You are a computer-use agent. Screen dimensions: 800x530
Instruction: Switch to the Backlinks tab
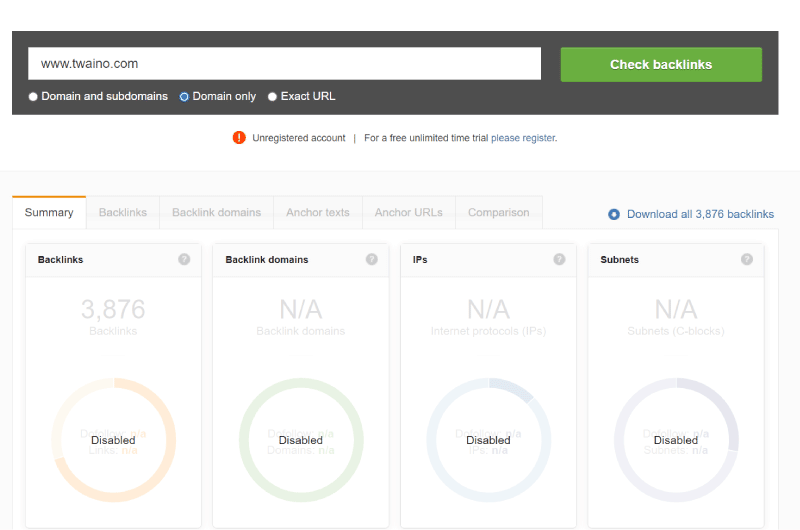pyautogui.click(x=123, y=212)
